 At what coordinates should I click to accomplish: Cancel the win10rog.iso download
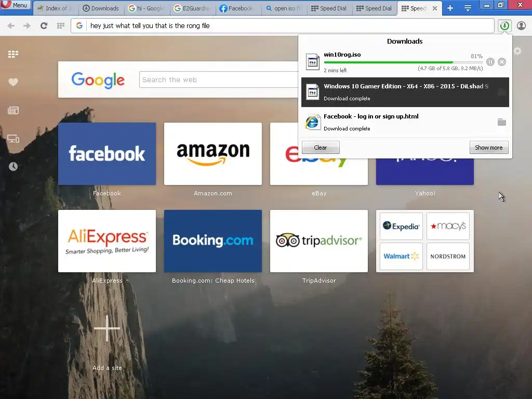click(502, 62)
